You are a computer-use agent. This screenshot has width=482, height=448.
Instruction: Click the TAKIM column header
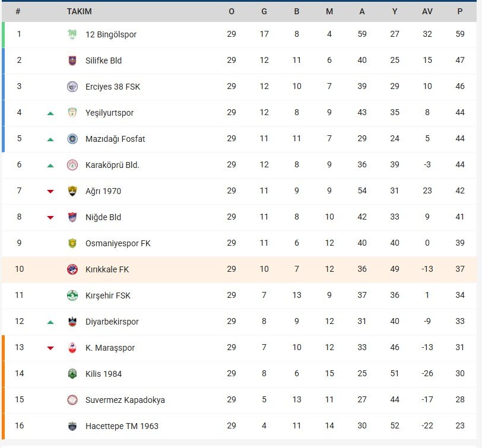[x=79, y=11]
